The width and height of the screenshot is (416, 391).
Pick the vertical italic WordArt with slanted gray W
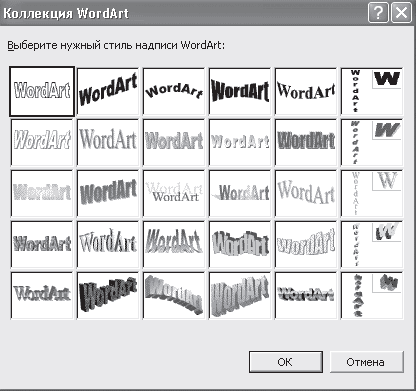click(x=372, y=142)
